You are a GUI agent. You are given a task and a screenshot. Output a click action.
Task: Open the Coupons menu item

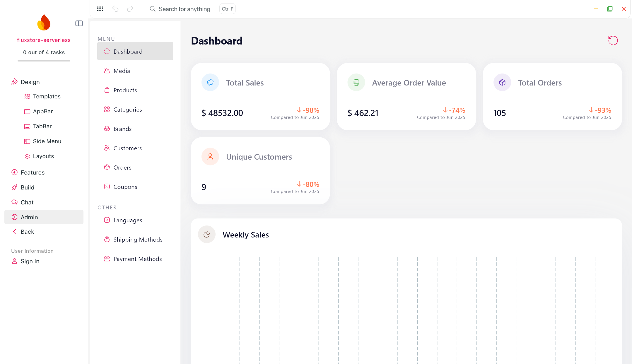(125, 187)
